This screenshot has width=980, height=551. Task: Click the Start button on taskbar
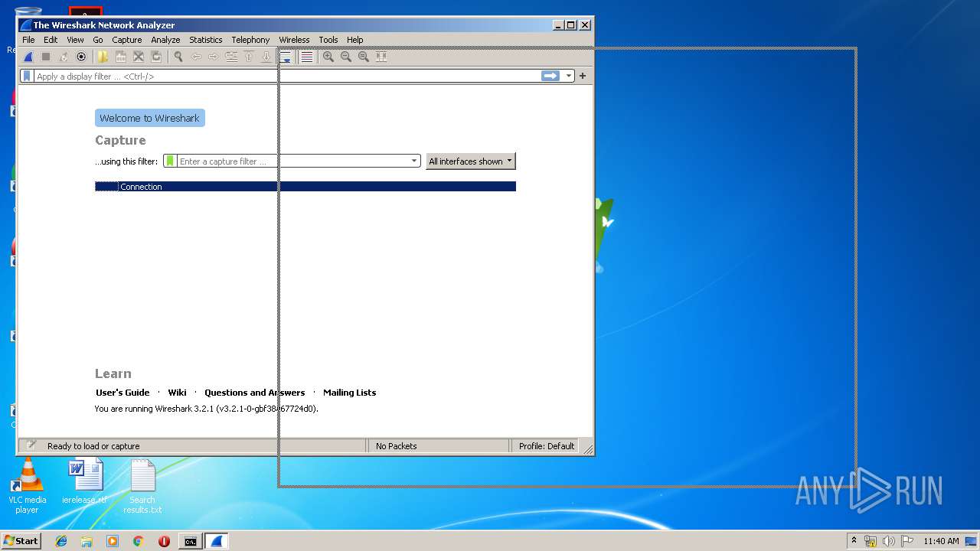click(x=21, y=541)
